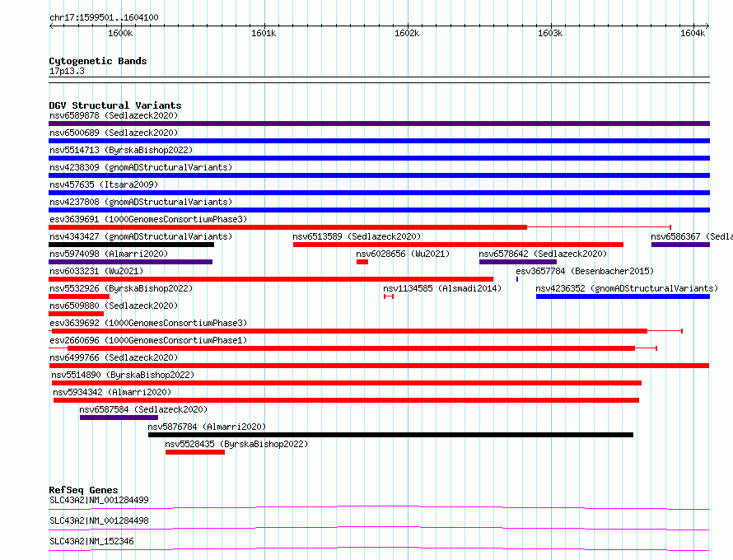Click the nsv6589878 (Sedlazeck2020) variant label
Screen dimensions: 733x560
[x=114, y=115]
